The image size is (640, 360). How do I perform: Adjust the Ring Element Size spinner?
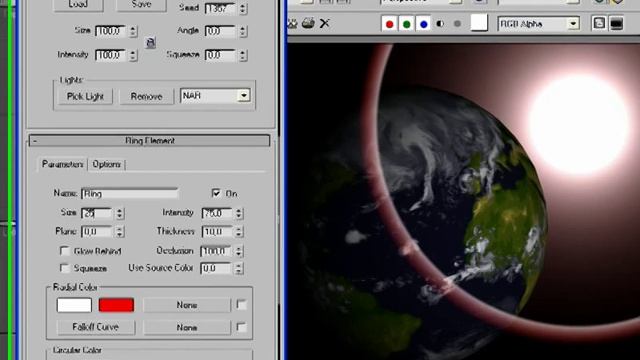tap(120, 213)
